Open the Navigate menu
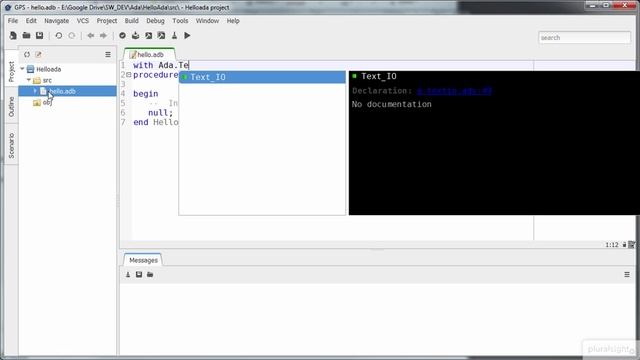This screenshot has width=640, height=360. pos(56,21)
